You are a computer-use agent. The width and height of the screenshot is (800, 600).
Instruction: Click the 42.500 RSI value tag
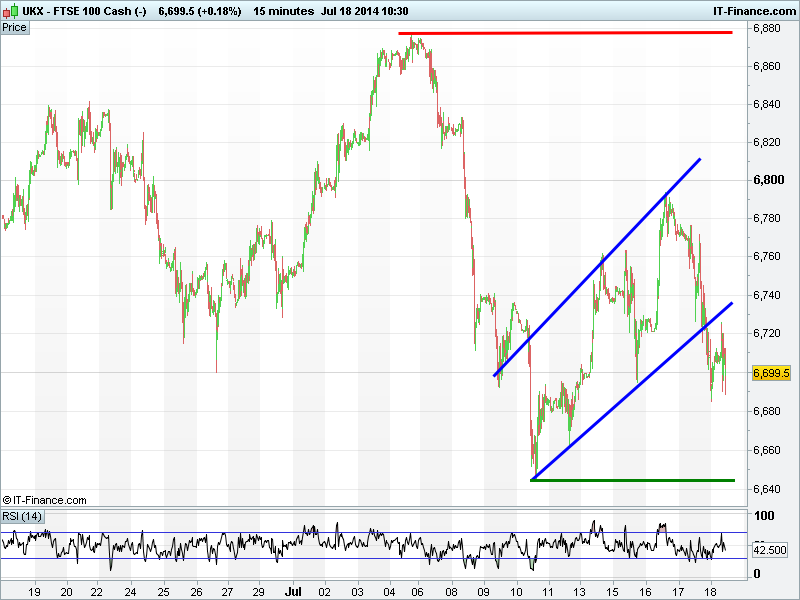point(772,549)
